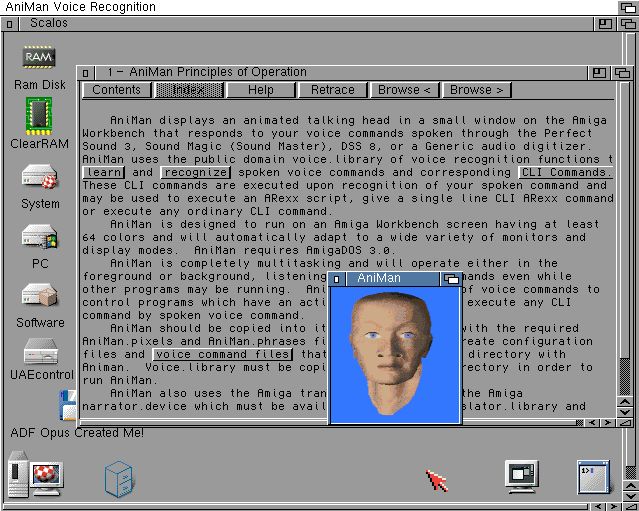This screenshot has width=639, height=511.
Task: Click the guide window title bar text
Action: click(207, 72)
